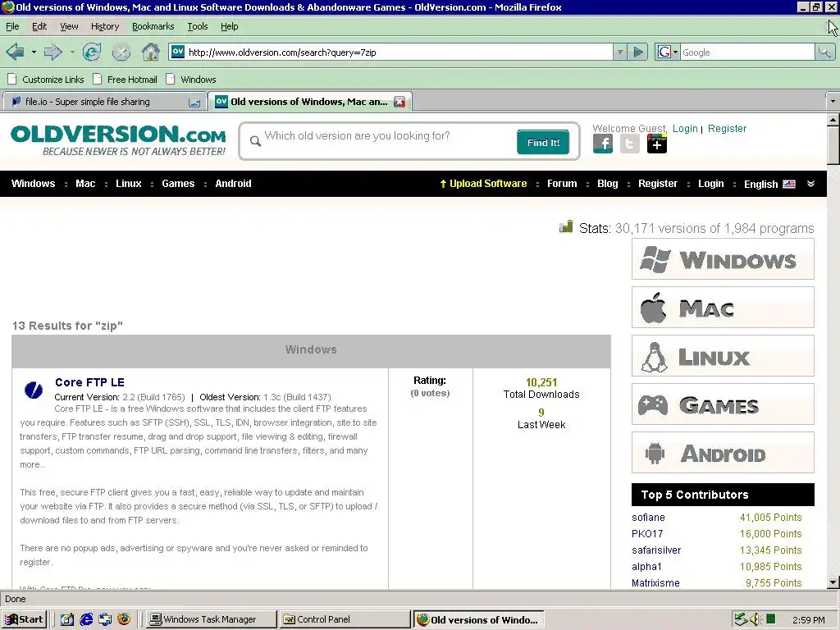Open the History menu
The height and width of the screenshot is (630, 840).
104,26
